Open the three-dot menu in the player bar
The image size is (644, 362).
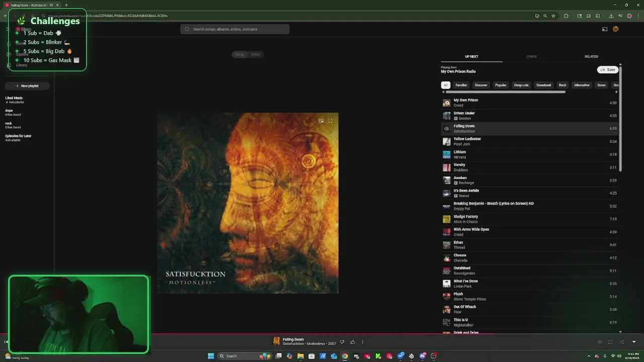coord(362,342)
